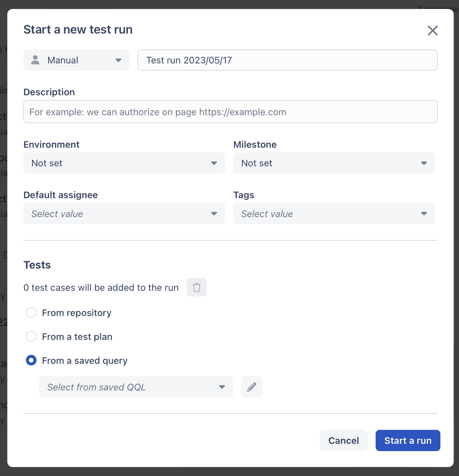Expand the Environment dropdown

pos(124,163)
